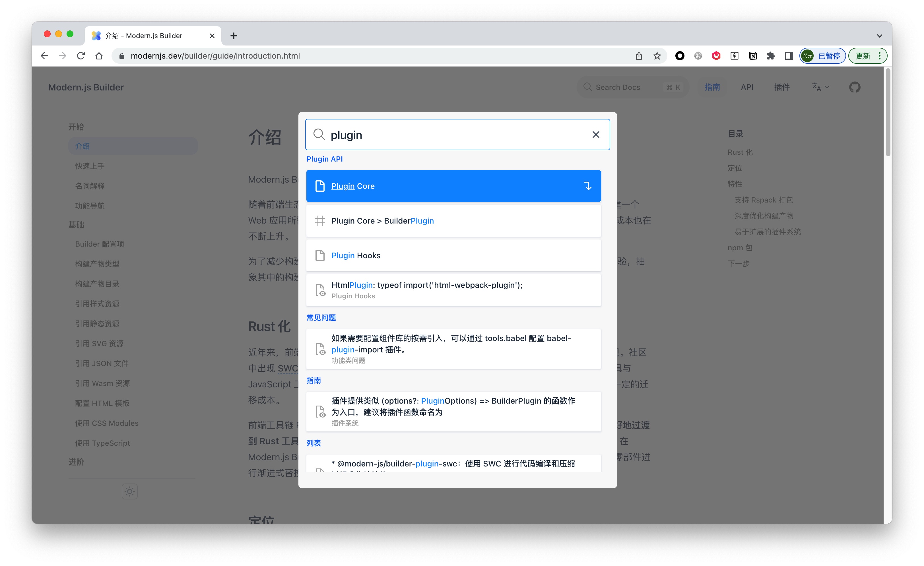Click the Modern.js Builder site title
This screenshot has height=566, width=924.
coord(86,87)
